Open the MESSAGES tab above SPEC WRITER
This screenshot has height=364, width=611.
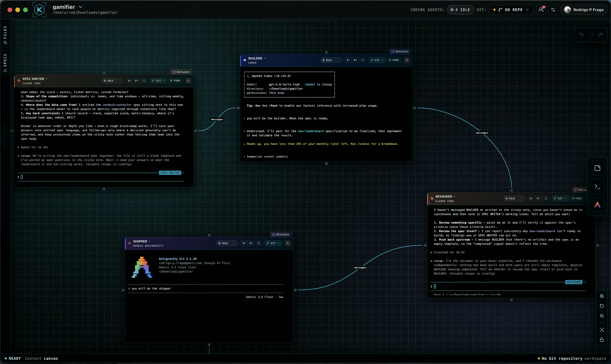[x=181, y=72]
